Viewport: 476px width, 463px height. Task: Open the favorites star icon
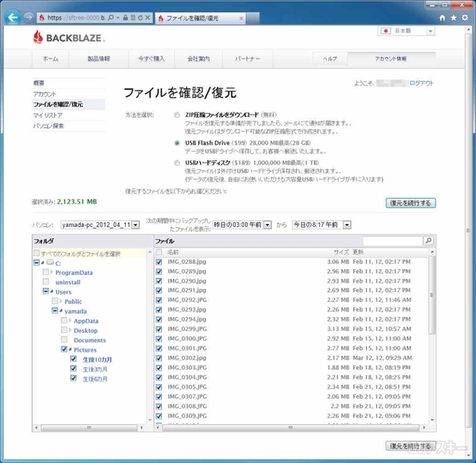(x=454, y=18)
